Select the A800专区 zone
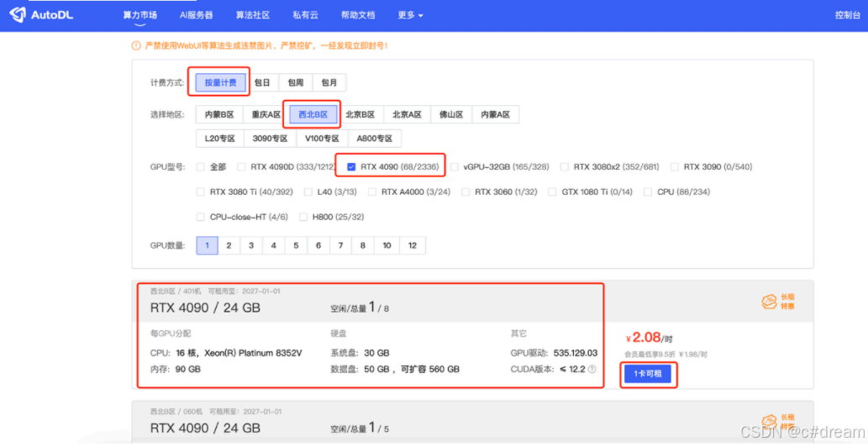The height and width of the screenshot is (447, 868). (x=374, y=139)
